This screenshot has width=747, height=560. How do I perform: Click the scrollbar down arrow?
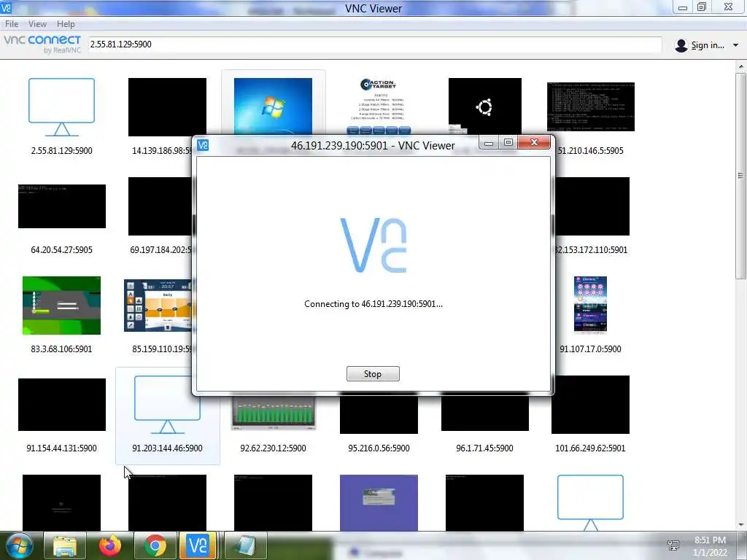pyautogui.click(x=740, y=525)
